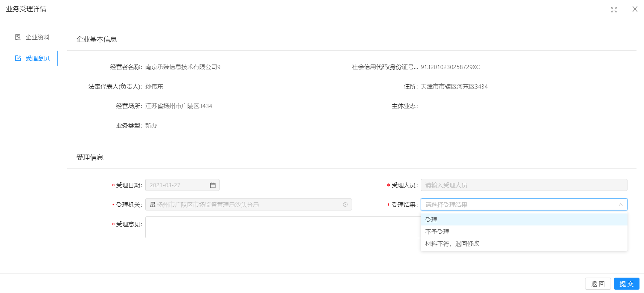This screenshot has height=293, width=644.
Task: Focus the 受理意见 text area
Action: coord(281,227)
